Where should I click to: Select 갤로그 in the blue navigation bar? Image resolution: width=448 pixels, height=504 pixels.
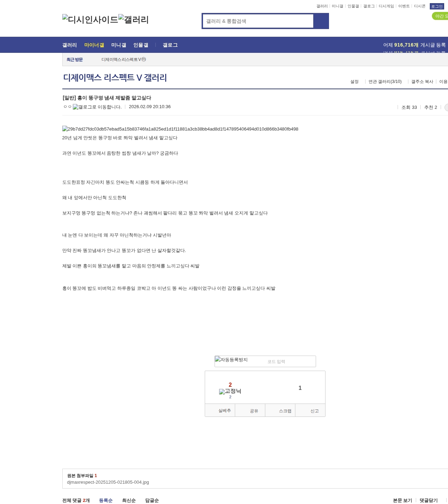pos(170,45)
